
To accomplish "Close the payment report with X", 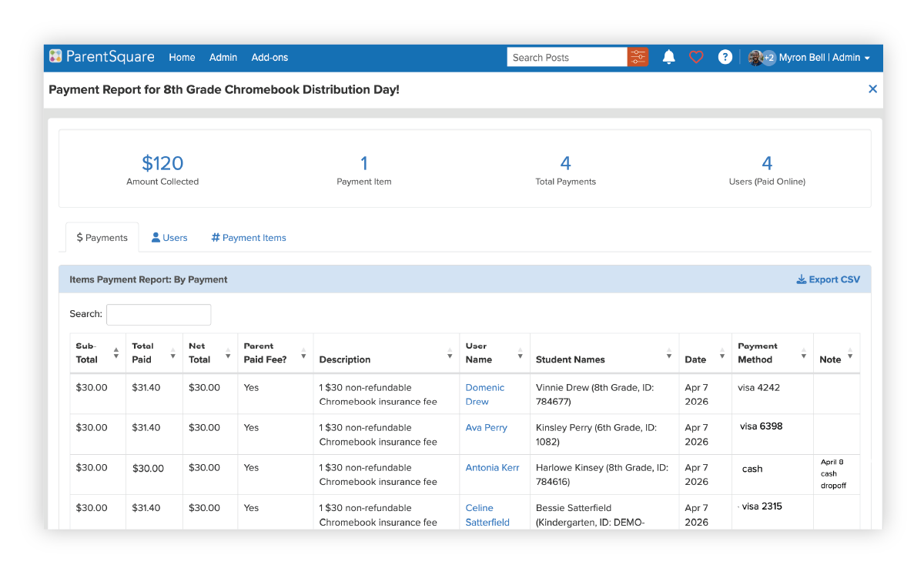I will [x=872, y=89].
